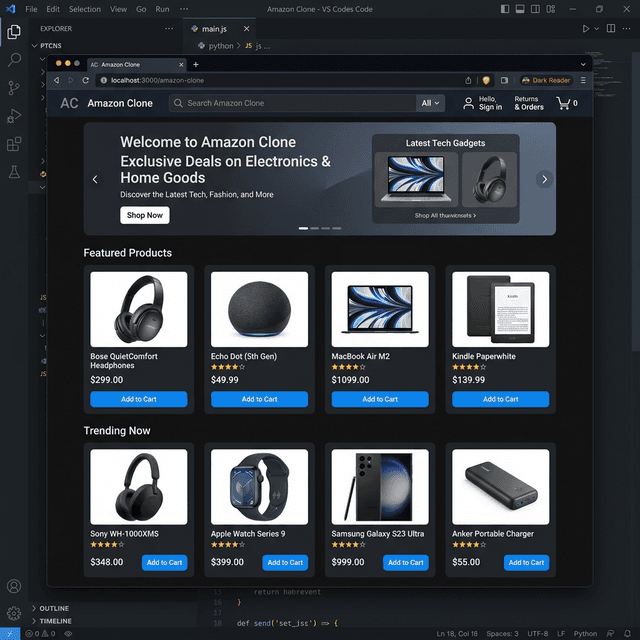
Task: Open the All categories dropdown
Action: 430,103
